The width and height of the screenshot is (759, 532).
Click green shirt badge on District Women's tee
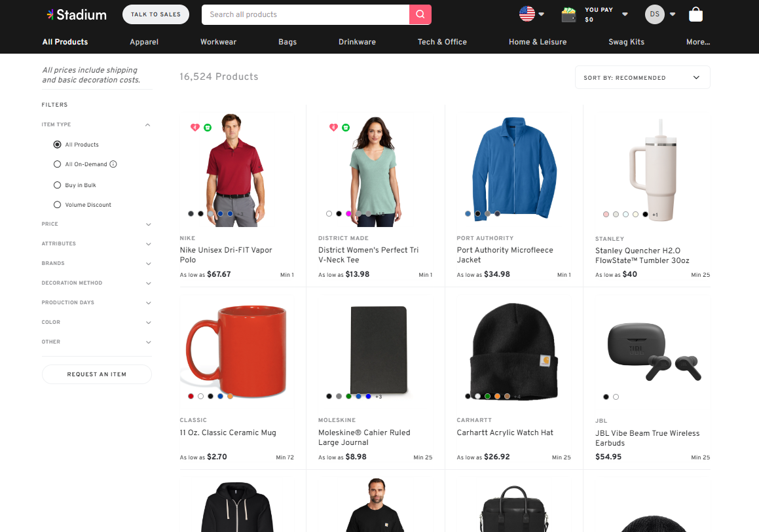coord(346,127)
